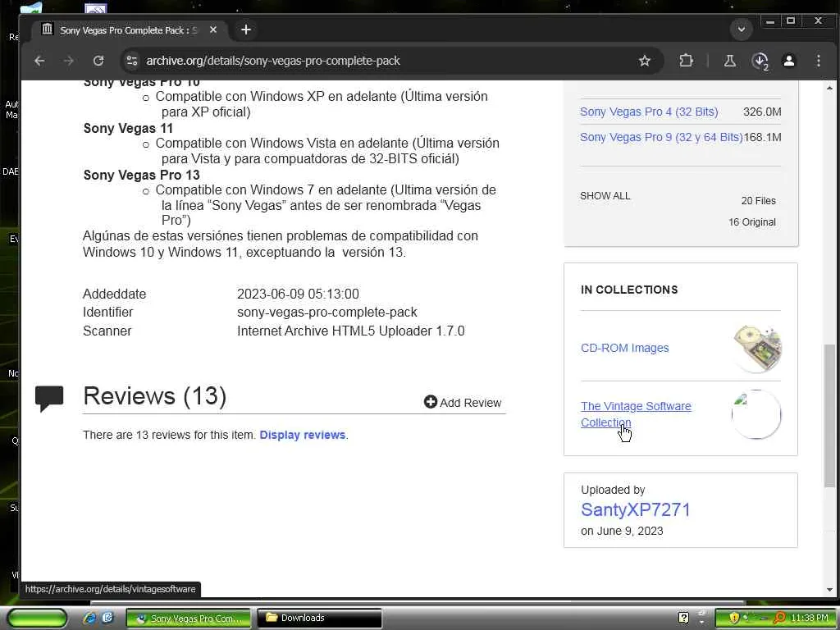The image size is (840, 630).
Task: Click 'on June 9, 2023' upload date
Action: pyautogui.click(x=622, y=531)
